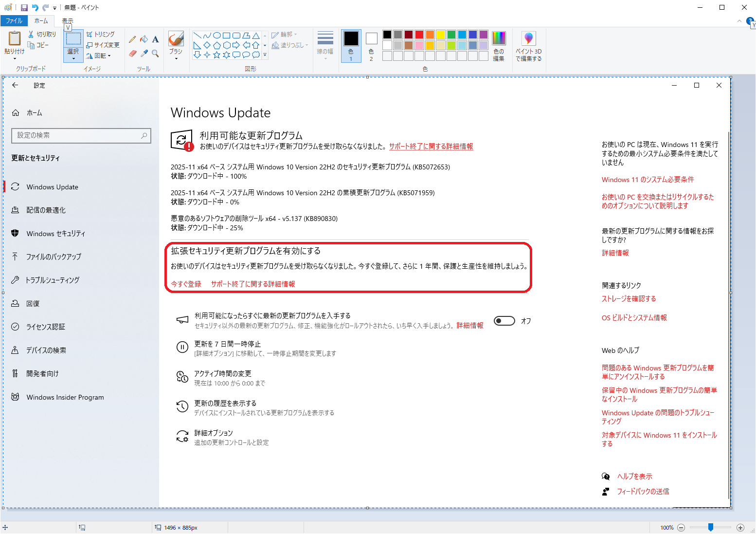
Task: Switch to the ホーム ribbon tab
Action: click(41, 21)
